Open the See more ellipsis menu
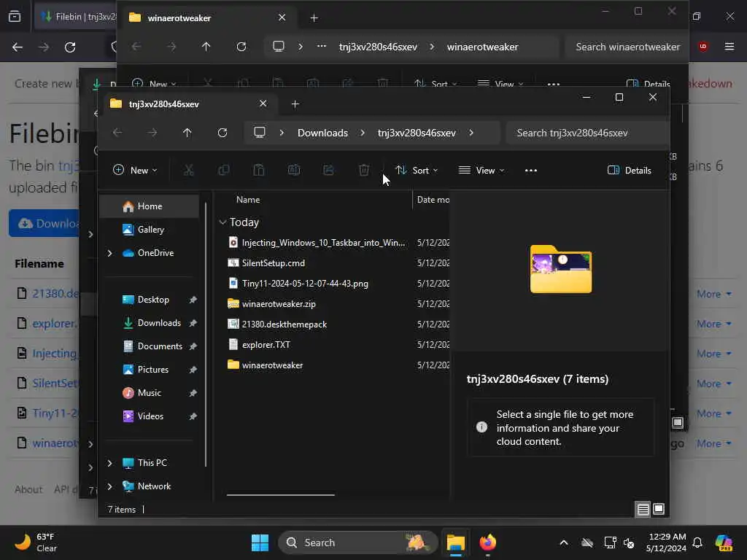This screenshot has height=560, width=747. pos(531,171)
